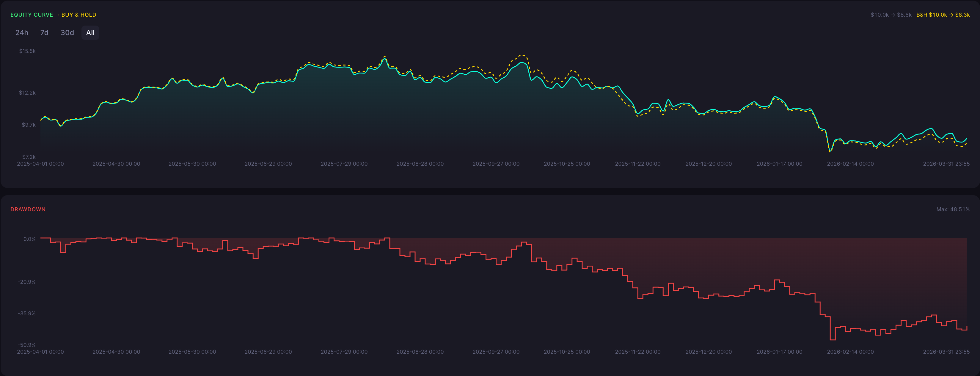Select the 24h time range tab
This screenshot has height=376, width=980.
click(x=22, y=33)
